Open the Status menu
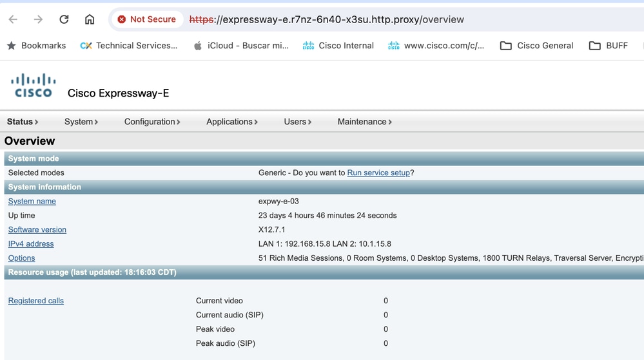This screenshot has height=360, width=644. (x=23, y=122)
